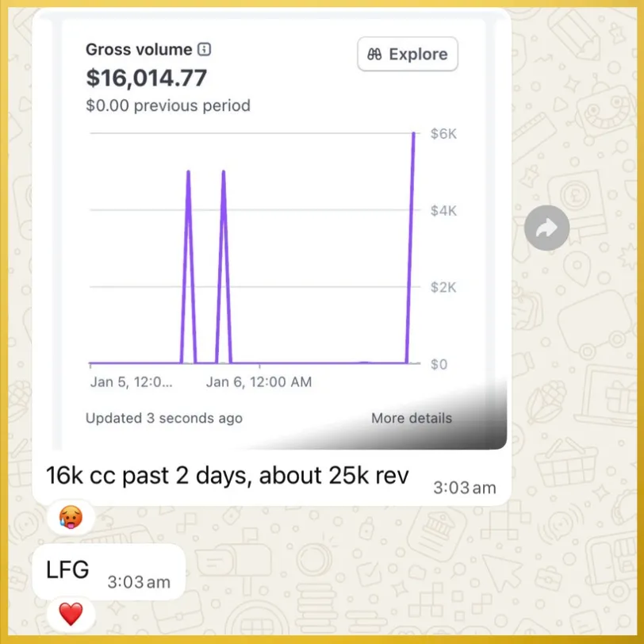Screen dimensions: 644x644
Task: Click the Gross volume title
Action: (x=139, y=50)
